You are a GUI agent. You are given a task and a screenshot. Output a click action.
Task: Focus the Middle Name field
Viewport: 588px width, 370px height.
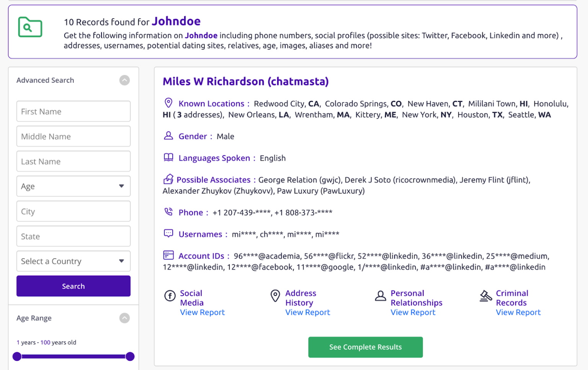tap(73, 136)
